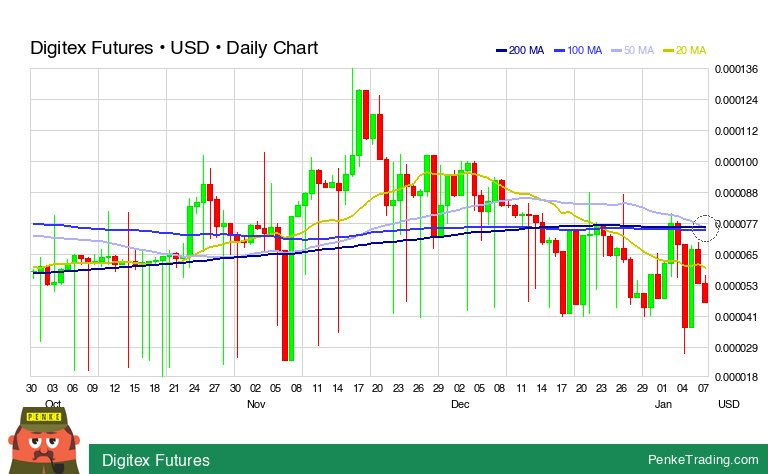Screen dimensions: 768x474
Task: Select the 0.000029 price axis label
Action: pyautogui.click(x=736, y=348)
